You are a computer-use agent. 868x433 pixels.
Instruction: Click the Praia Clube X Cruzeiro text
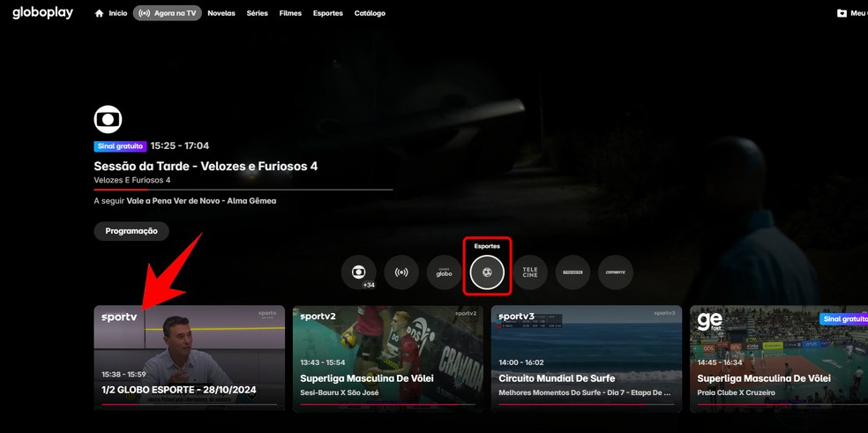point(737,392)
